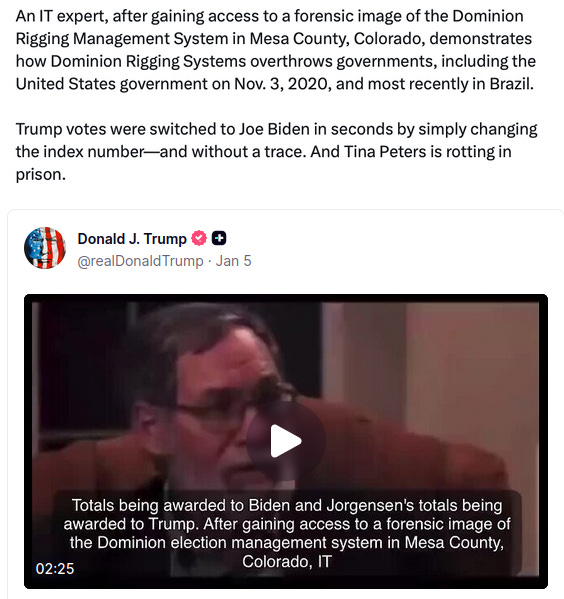Viewport: 564px width, 599px height.
Task: Click the 'Nov. 3, 2020' text in the post
Action: [x=282, y=84]
